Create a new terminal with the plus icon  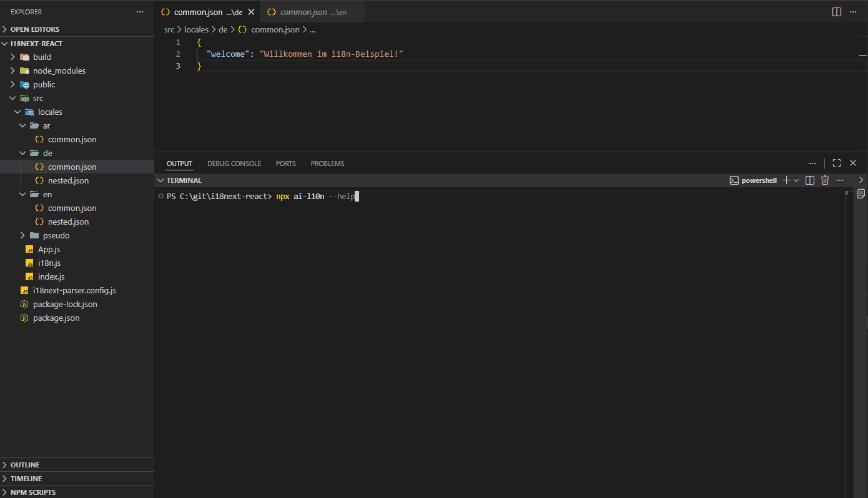click(x=786, y=180)
